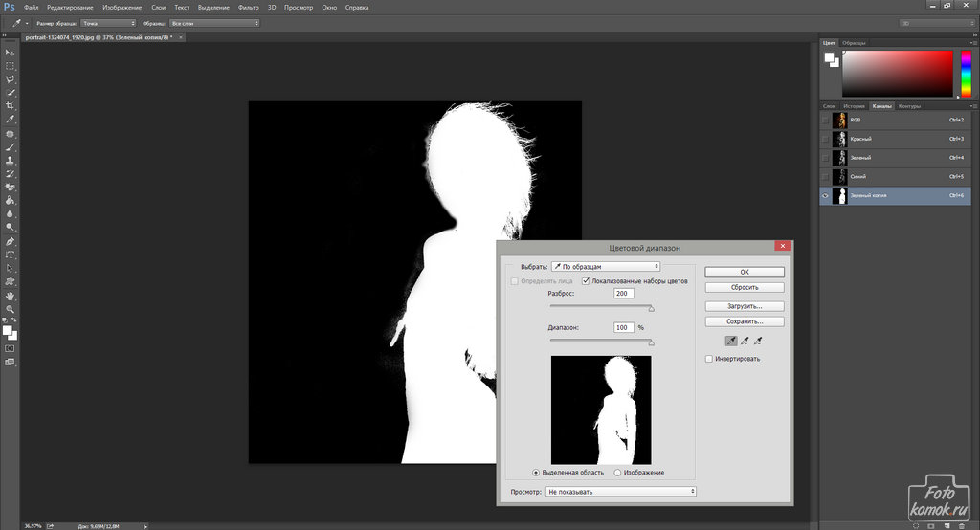Select the Healing Brush tool
This screenshot has width=980, height=530.
click(10, 134)
